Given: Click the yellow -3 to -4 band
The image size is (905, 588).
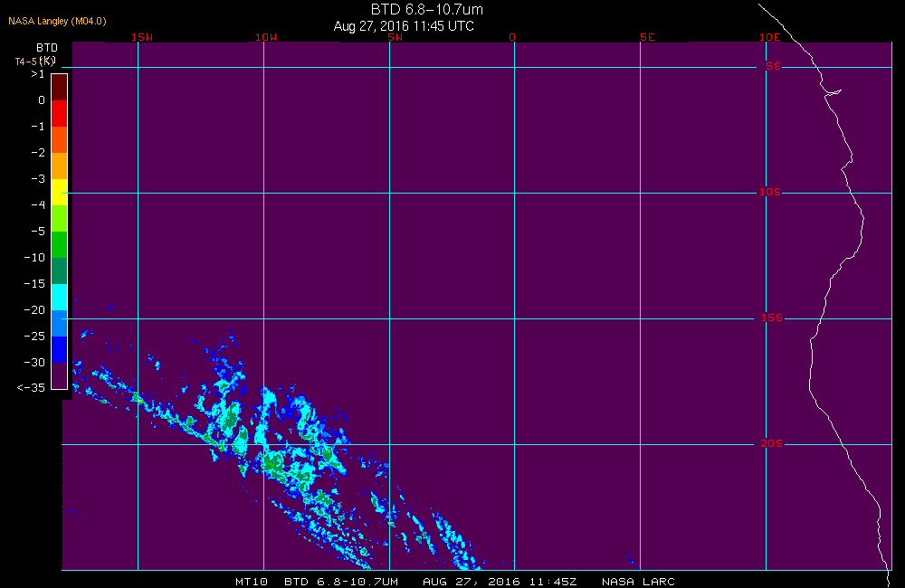Looking at the screenshot, I should [60, 192].
